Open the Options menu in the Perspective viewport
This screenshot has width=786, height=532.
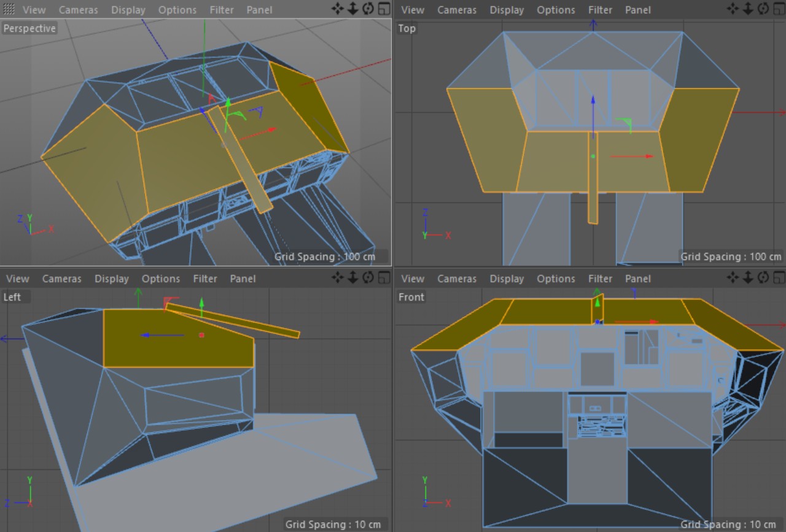pos(177,10)
